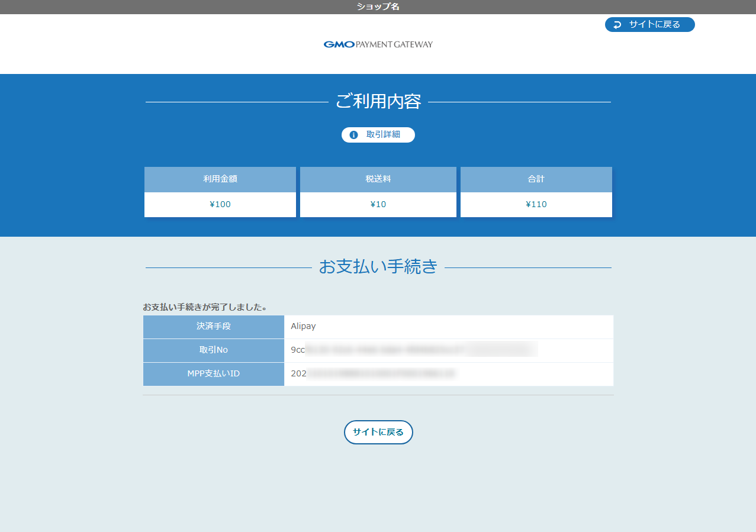This screenshot has width=756, height=532.
Task: Click the bottom サイトに戻る button
Action: [378, 432]
